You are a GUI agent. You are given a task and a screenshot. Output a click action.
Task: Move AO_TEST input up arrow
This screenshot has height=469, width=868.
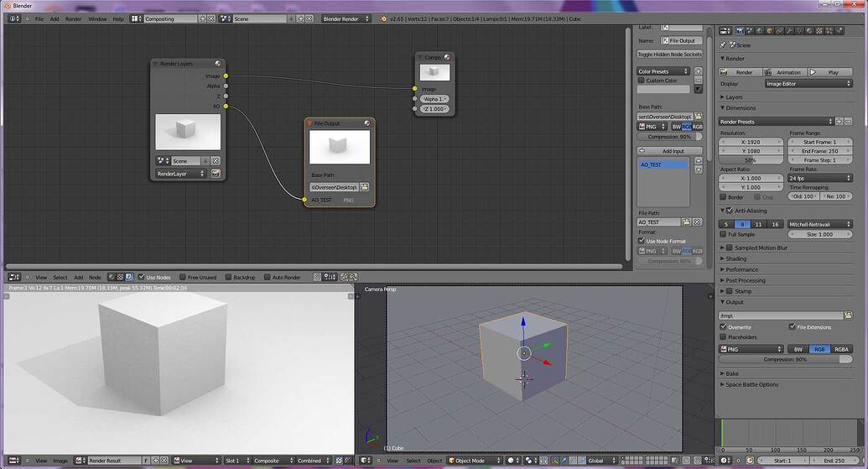[x=698, y=160]
